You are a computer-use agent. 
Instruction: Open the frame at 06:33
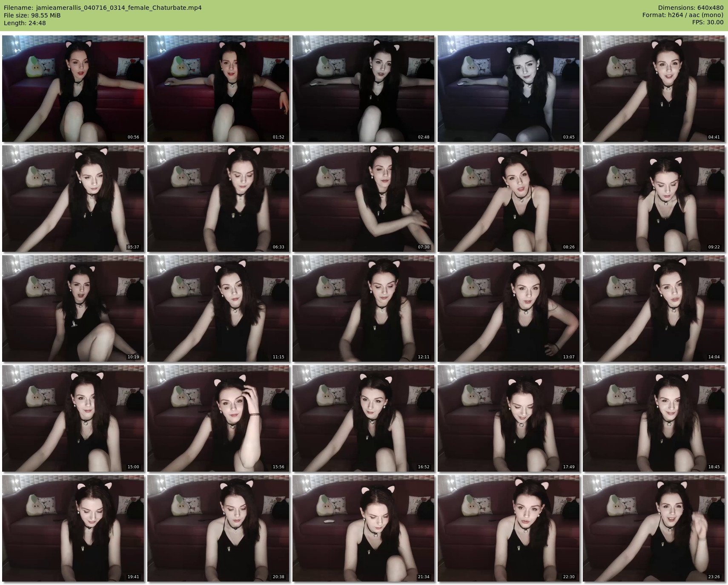click(218, 199)
